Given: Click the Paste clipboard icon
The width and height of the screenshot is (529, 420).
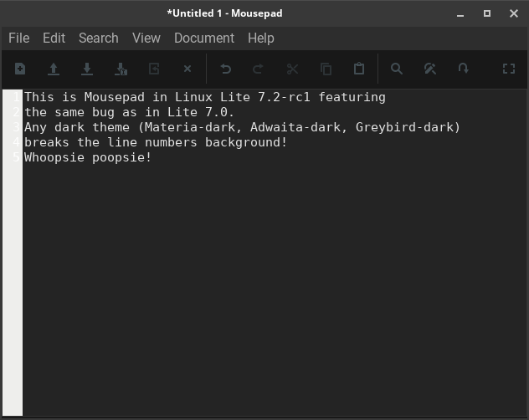Looking at the screenshot, I should 359,69.
